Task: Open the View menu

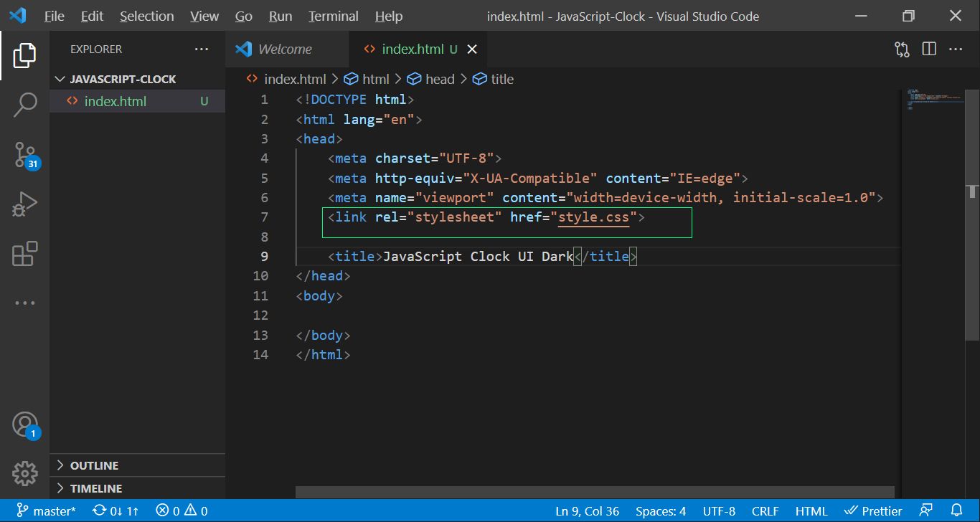Action: click(204, 16)
